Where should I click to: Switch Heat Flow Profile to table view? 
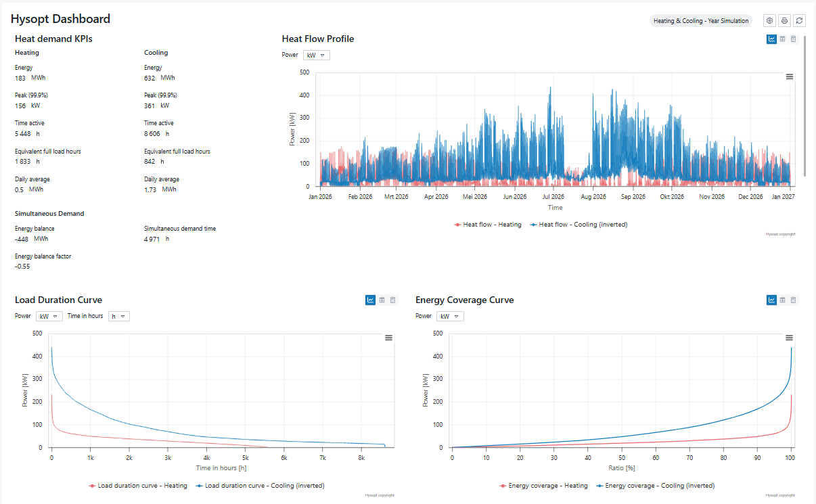(x=782, y=39)
